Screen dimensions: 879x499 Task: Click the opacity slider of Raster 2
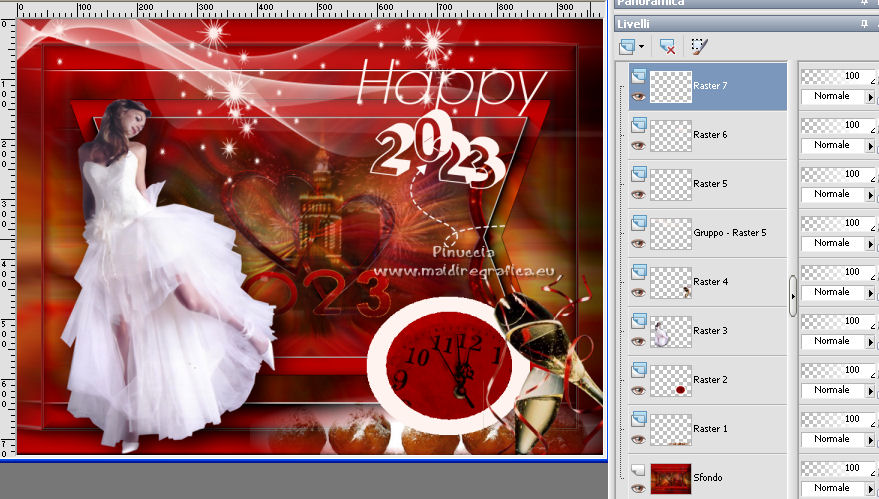click(838, 370)
